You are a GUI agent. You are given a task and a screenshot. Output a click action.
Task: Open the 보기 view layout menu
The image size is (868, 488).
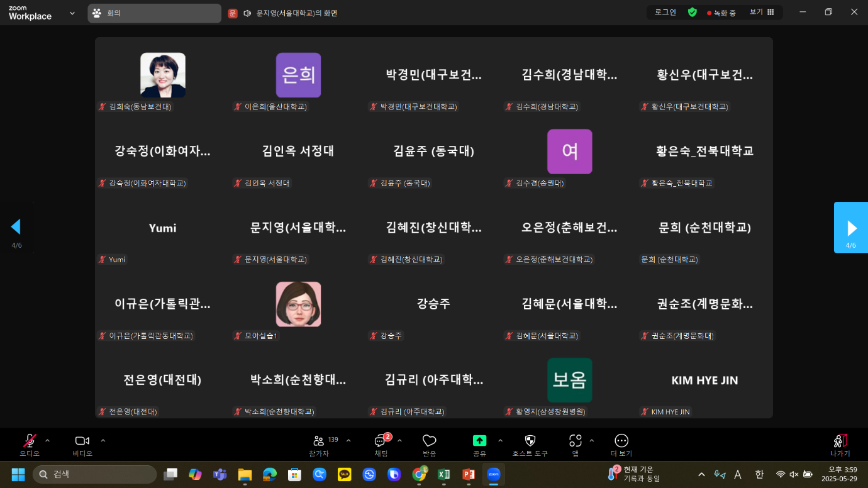762,13
